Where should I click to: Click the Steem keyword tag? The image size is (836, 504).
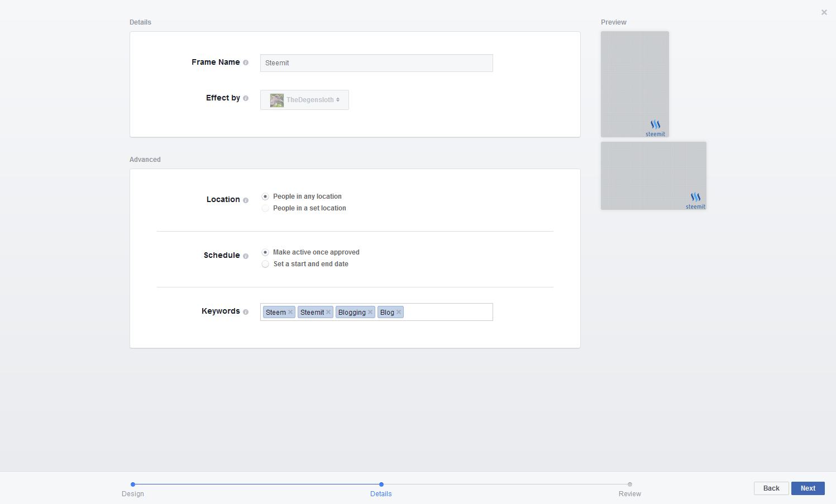click(279, 312)
